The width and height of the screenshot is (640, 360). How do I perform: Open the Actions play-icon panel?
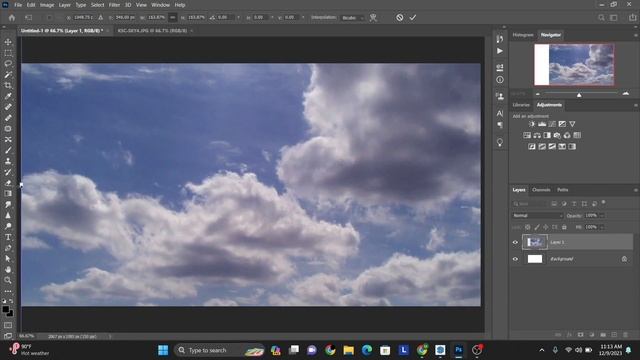pyautogui.click(x=500, y=51)
